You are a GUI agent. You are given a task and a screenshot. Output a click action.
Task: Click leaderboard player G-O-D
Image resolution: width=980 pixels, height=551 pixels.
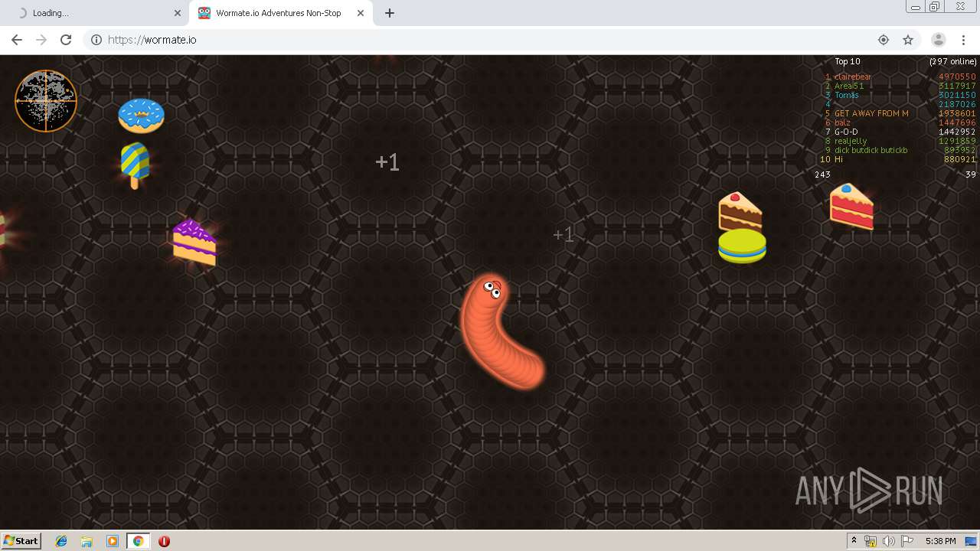click(x=846, y=132)
